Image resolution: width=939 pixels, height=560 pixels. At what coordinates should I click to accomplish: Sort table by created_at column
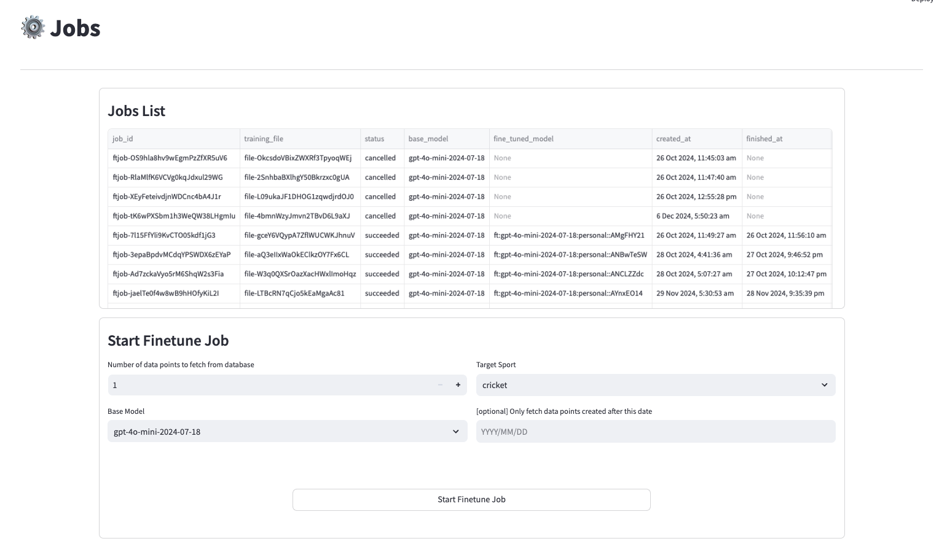pyautogui.click(x=696, y=139)
